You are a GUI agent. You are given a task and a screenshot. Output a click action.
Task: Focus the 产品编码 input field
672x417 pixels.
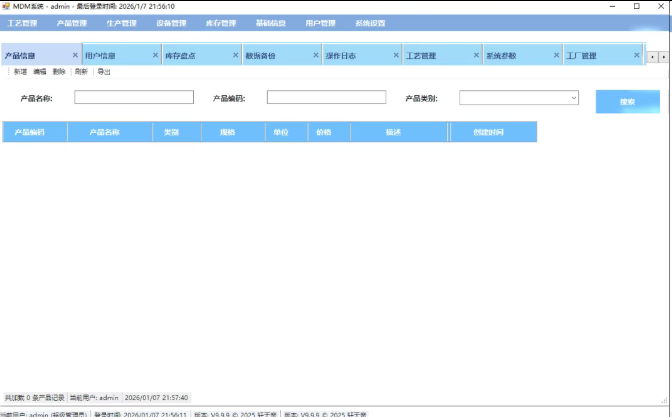click(326, 97)
